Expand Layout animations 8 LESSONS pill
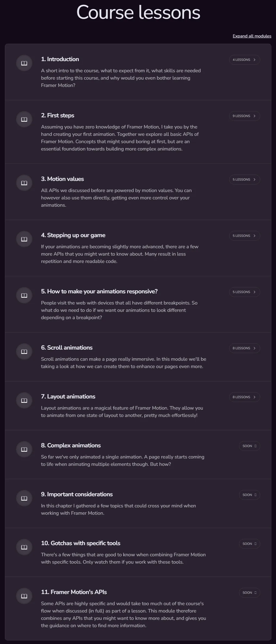The image size is (276, 644). [x=244, y=397]
